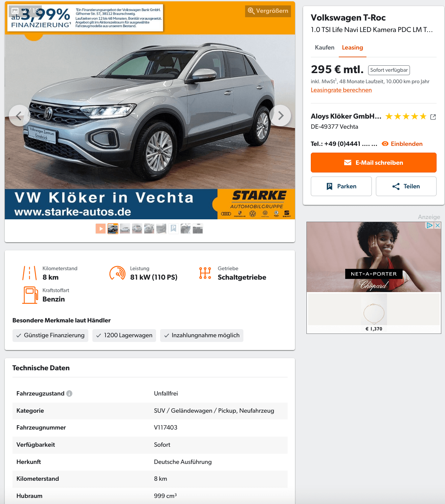Screen dimensions: 445x504
Task: Open dealer rating external link icon
Action: (433, 117)
